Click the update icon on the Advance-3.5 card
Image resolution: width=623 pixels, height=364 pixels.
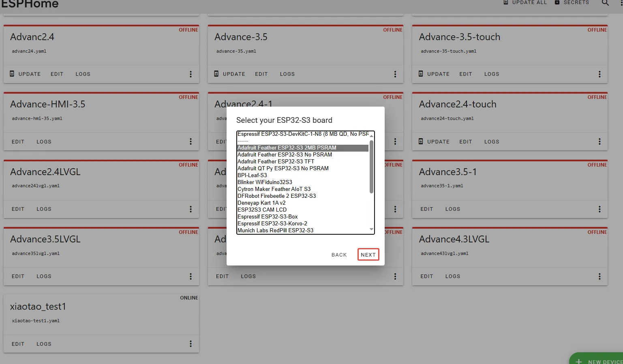[x=216, y=74]
